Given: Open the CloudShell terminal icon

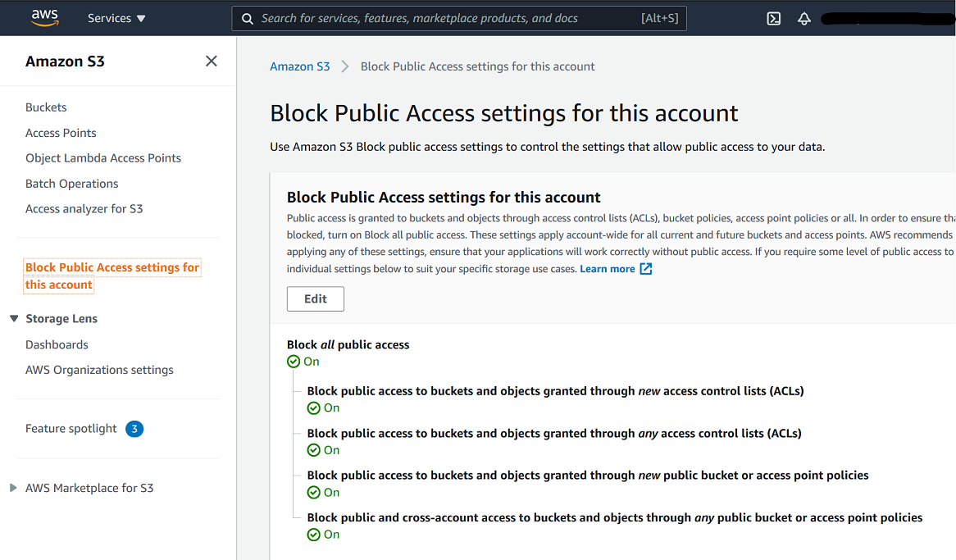Looking at the screenshot, I should [774, 18].
